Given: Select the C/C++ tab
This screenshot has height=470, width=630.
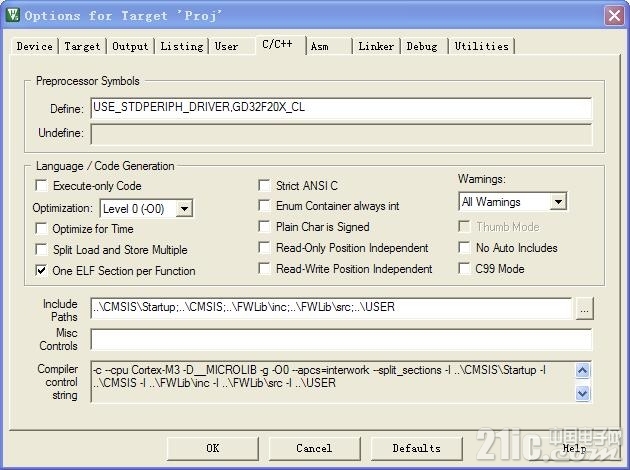Looking at the screenshot, I should point(277,44).
